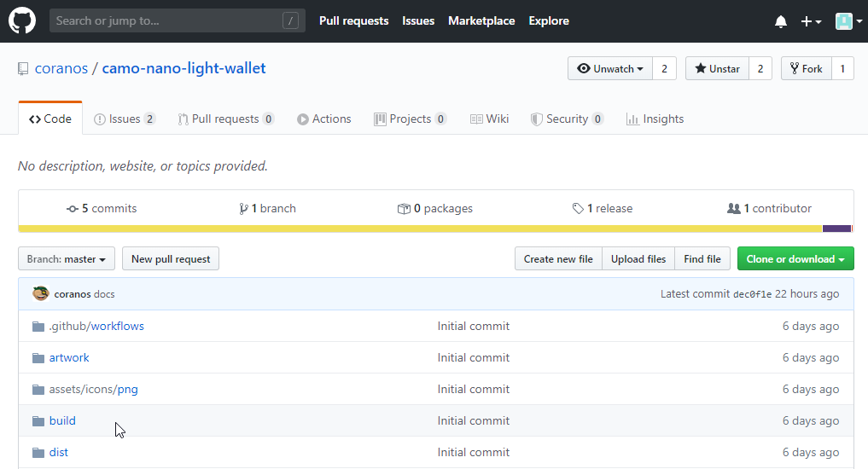Open the Branch: master dropdown
The width and height of the screenshot is (868, 469).
(x=67, y=259)
